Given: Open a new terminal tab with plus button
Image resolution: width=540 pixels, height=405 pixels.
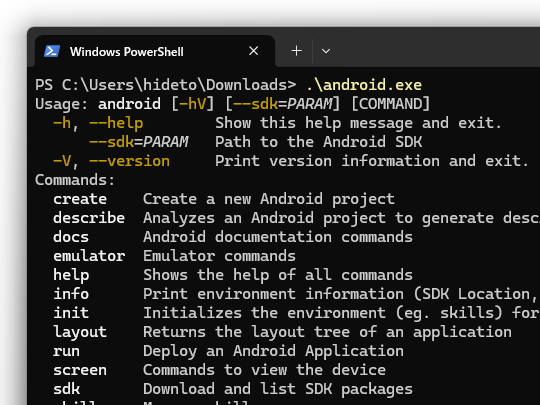Looking at the screenshot, I should coord(296,51).
